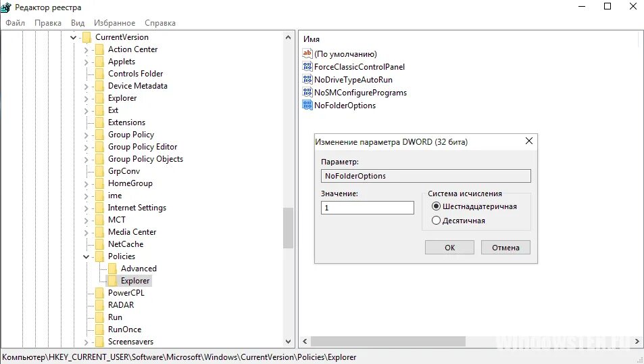The height and width of the screenshot is (364, 644).
Task: Click the Media Center folder icon
Action: 99,232
